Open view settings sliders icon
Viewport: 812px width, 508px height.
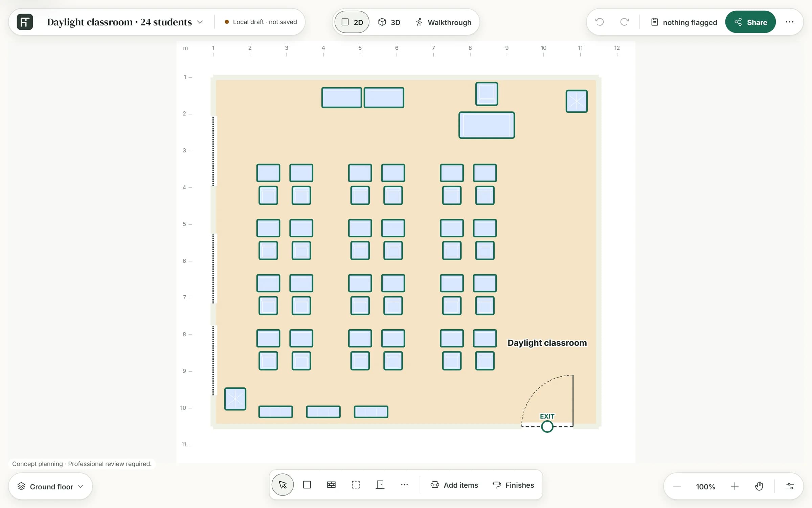click(x=790, y=486)
